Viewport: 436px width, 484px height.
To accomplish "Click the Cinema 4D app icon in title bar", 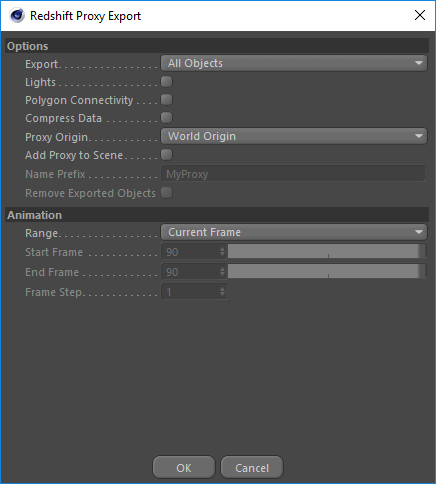I will [17, 15].
